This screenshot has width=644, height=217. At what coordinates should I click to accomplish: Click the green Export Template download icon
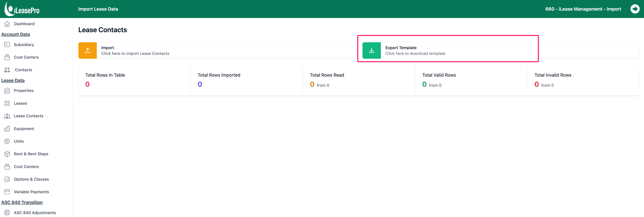click(371, 51)
